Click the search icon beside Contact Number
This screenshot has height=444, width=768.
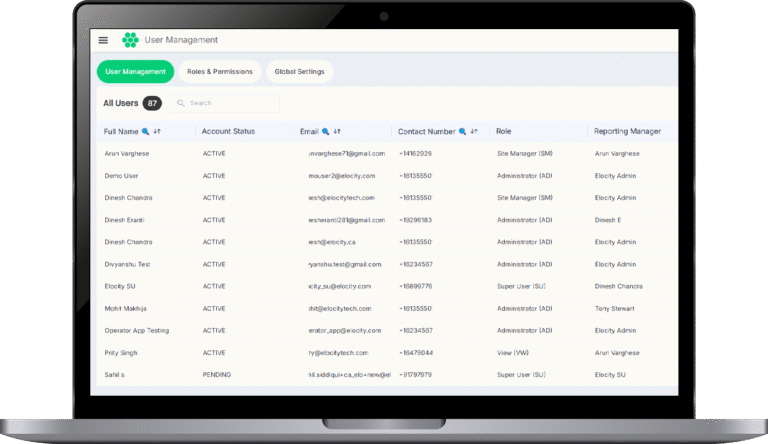462,131
